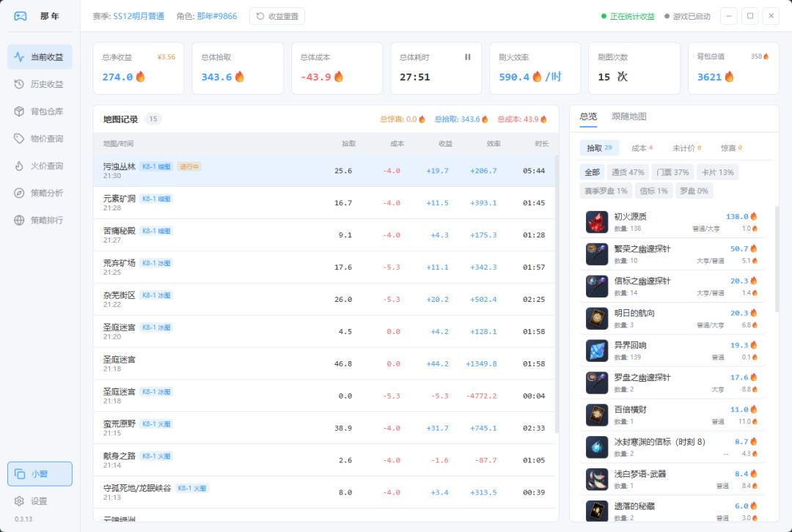Filter items by 通货 47%
Screen dimensions: 792x532
click(x=628, y=172)
